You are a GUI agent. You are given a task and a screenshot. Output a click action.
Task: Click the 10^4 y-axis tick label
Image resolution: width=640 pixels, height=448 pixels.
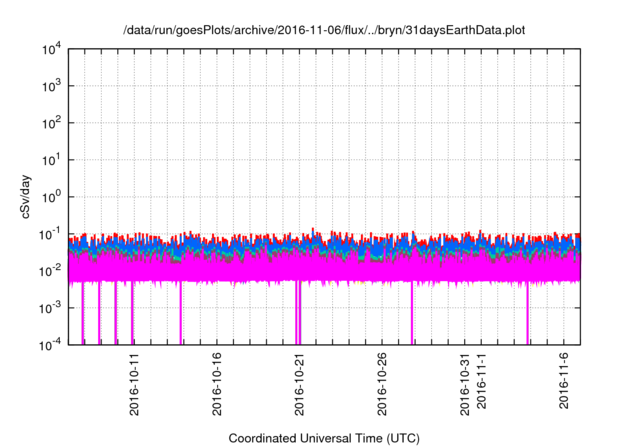pos(51,49)
